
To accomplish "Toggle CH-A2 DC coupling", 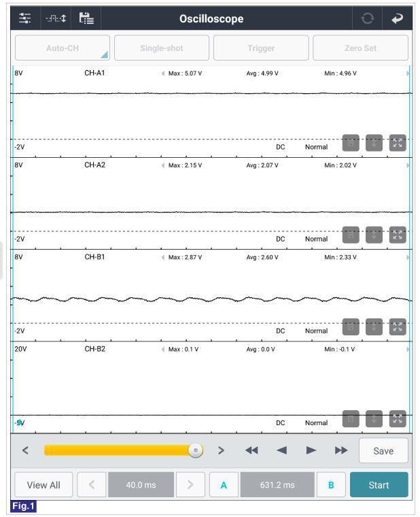I will 280,239.
